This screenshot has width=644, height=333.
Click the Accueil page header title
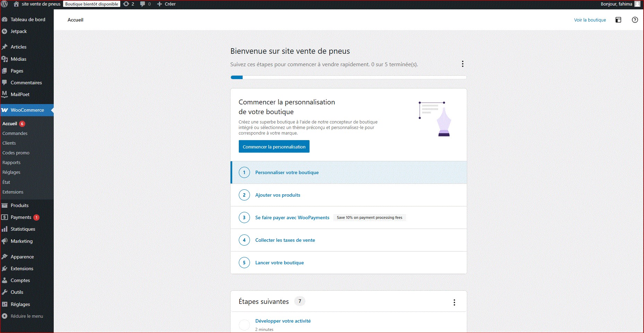coord(76,20)
